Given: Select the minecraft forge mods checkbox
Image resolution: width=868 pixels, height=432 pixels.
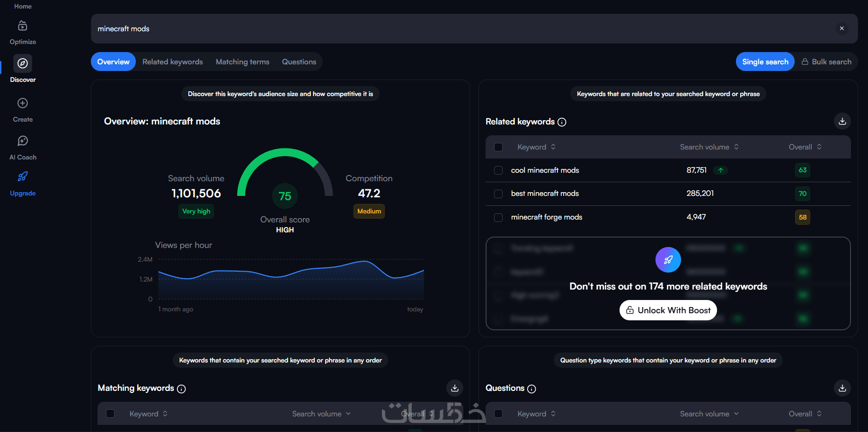Looking at the screenshot, I should point(498,217).
